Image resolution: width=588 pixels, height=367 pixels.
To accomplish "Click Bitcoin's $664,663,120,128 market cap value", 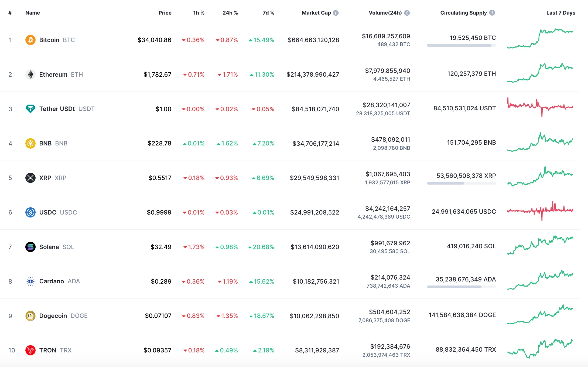I will (x=313, y=40).
